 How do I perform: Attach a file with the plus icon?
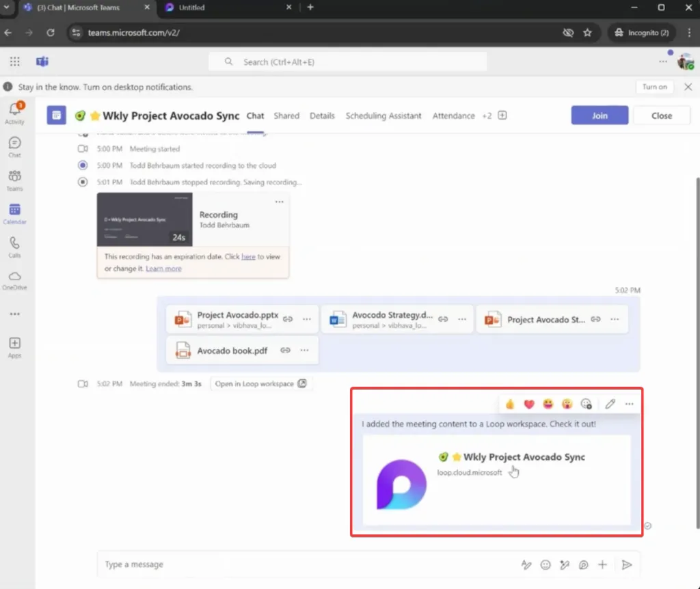(x=602, y=564)
